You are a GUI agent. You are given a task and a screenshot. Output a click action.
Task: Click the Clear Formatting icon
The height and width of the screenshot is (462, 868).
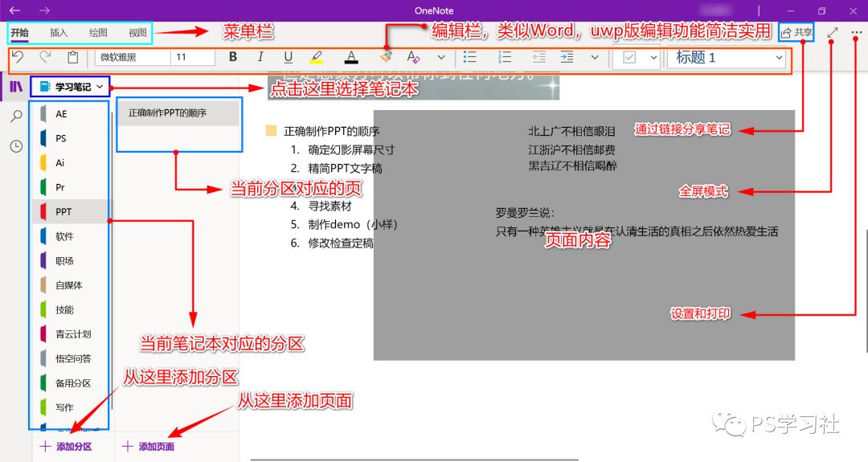(x=413, y=57)
